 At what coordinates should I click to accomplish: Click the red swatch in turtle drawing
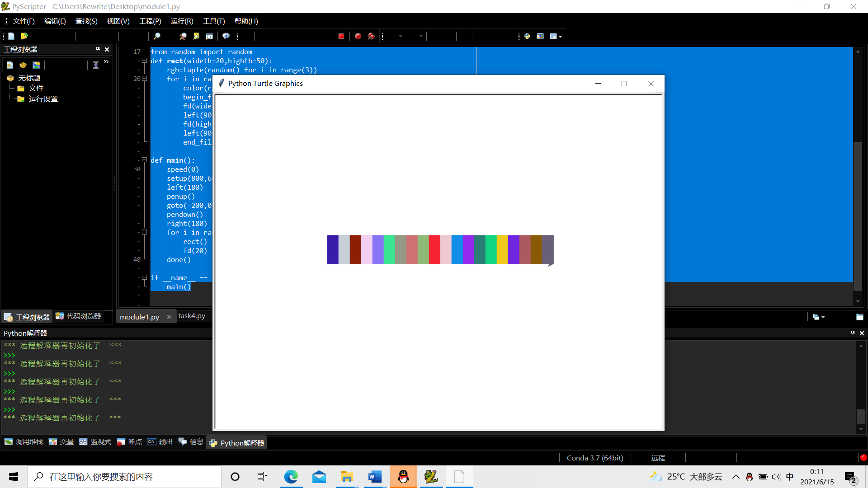[434, 249]
